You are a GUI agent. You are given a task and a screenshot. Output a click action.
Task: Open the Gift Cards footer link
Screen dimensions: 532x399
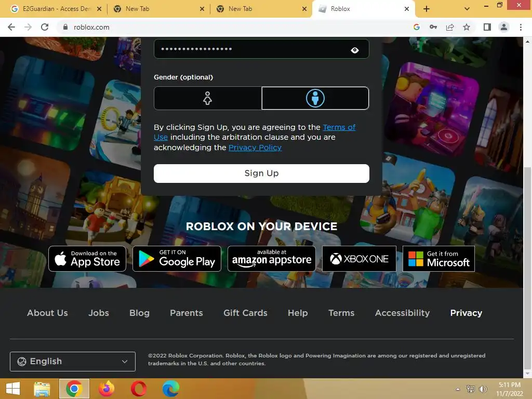point(245,313)
